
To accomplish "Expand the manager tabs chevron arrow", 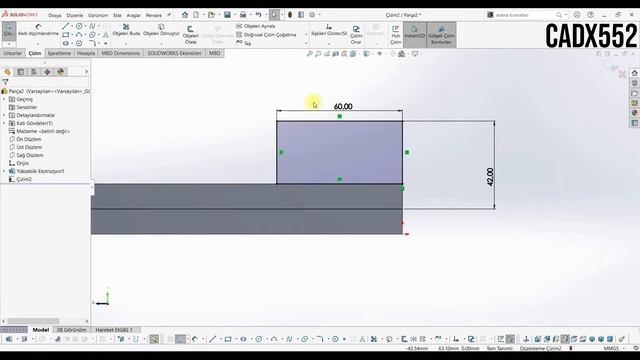I will 86,72.
